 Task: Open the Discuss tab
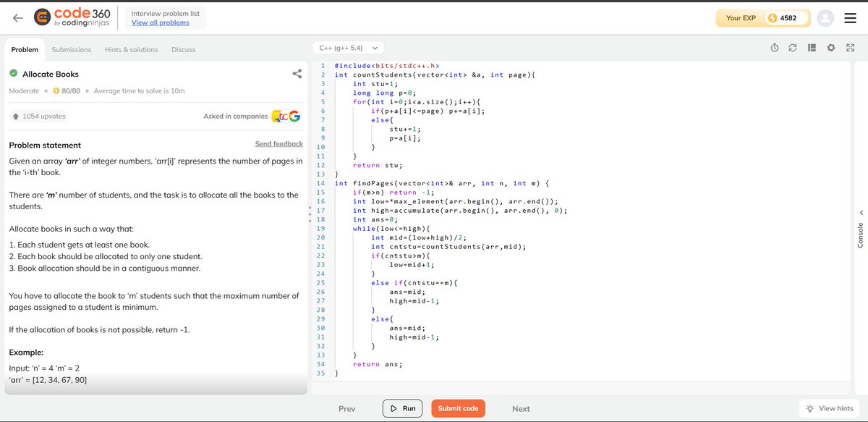click(184, 49)
